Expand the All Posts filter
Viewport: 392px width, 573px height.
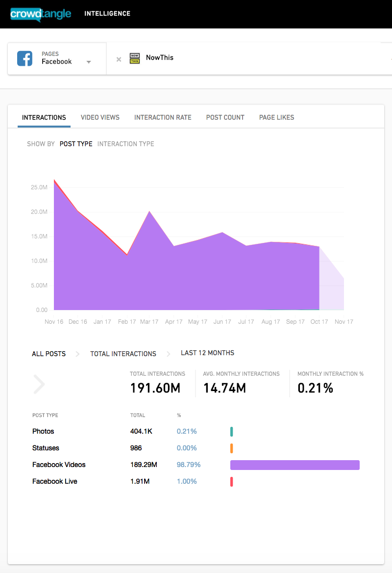[x=49, y=354]
